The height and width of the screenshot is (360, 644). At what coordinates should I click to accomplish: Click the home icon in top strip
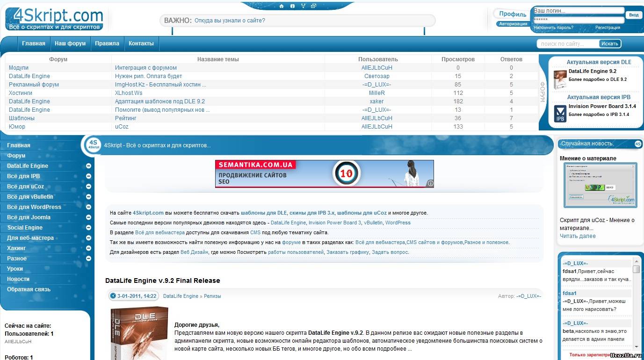[x=282, y=6]
